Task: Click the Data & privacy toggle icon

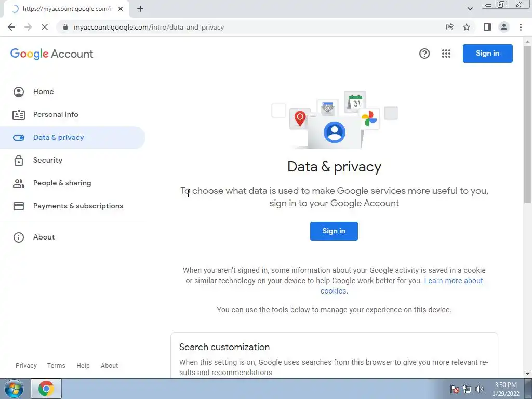Action: click(x=19, y=137)
